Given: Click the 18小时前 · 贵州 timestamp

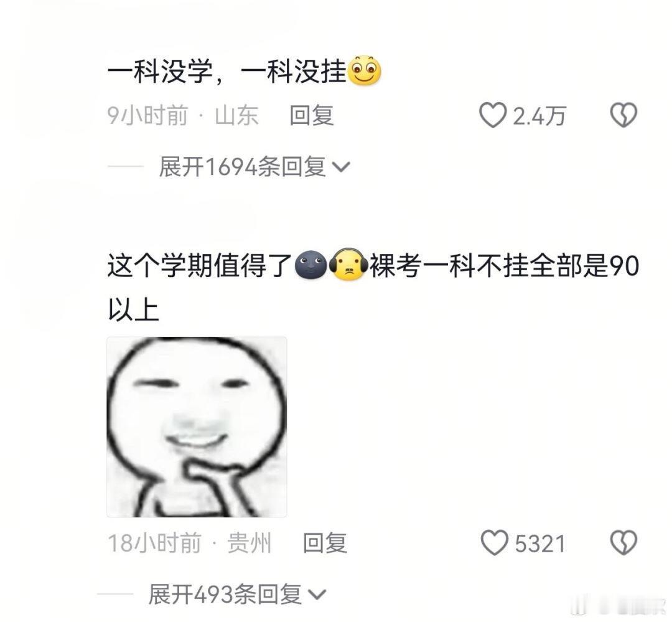Looking at the screenshot, I should click(x=189, y=543).
